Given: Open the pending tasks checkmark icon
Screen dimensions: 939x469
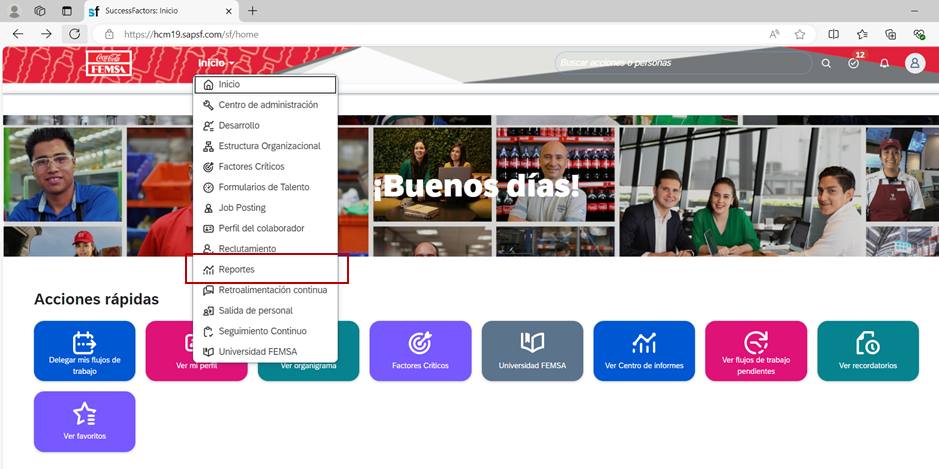Looking at the screenshot, I should pos(854,63).
